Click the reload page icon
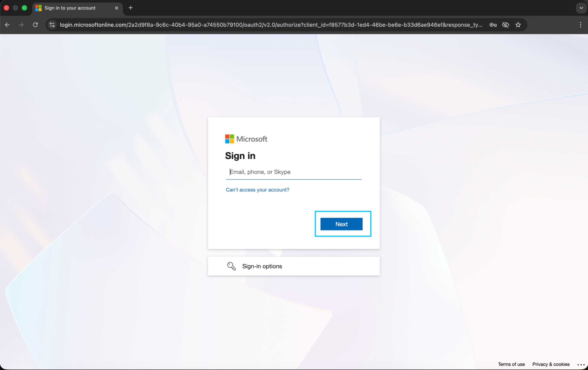588x370 pixels. (x=35, y=25)
